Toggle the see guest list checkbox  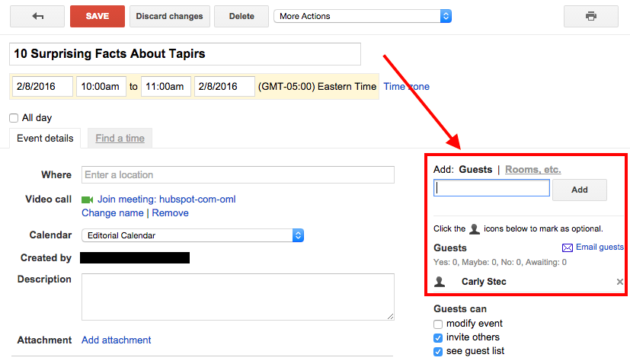pos(438,351)
